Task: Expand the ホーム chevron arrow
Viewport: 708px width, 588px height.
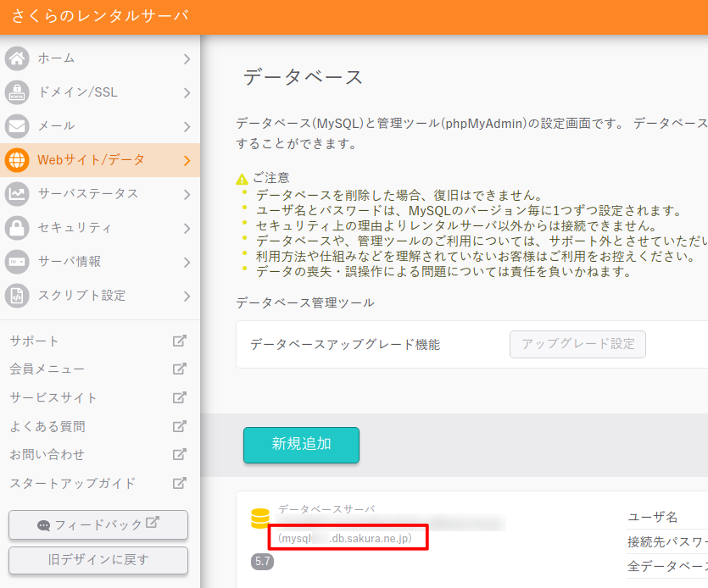Action: (187, 59)
